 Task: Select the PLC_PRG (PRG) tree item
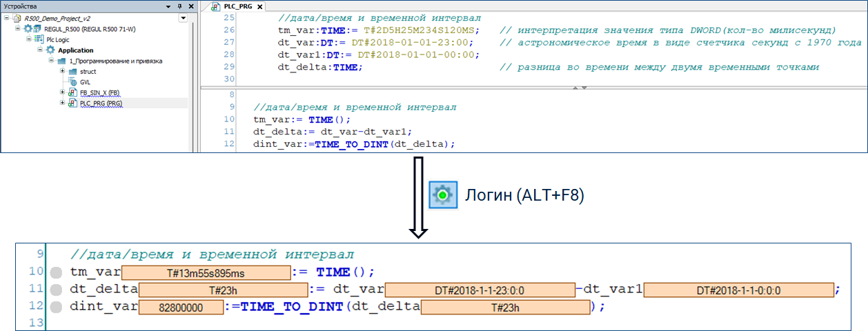click(x=101, y=103)
